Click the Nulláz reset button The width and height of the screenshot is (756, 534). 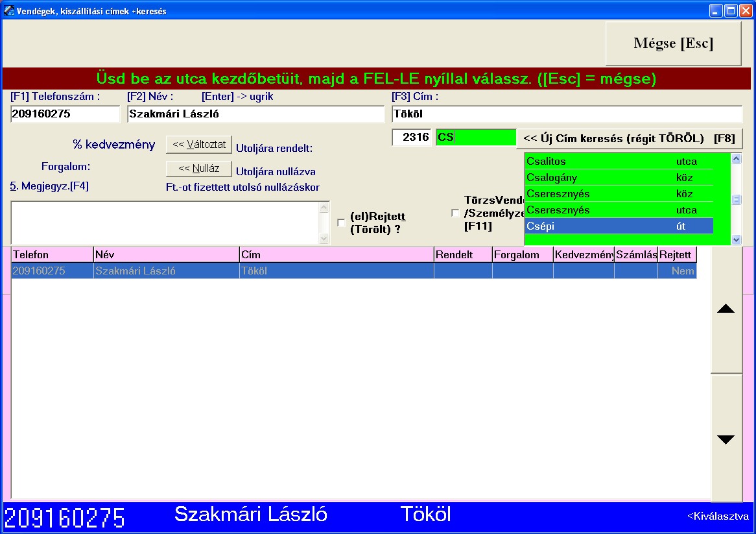tap(198, 168)
